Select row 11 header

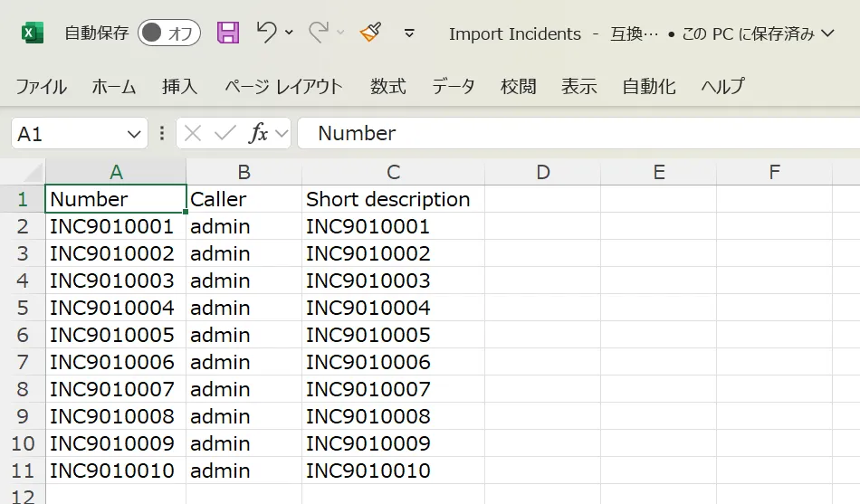[23, 471]
